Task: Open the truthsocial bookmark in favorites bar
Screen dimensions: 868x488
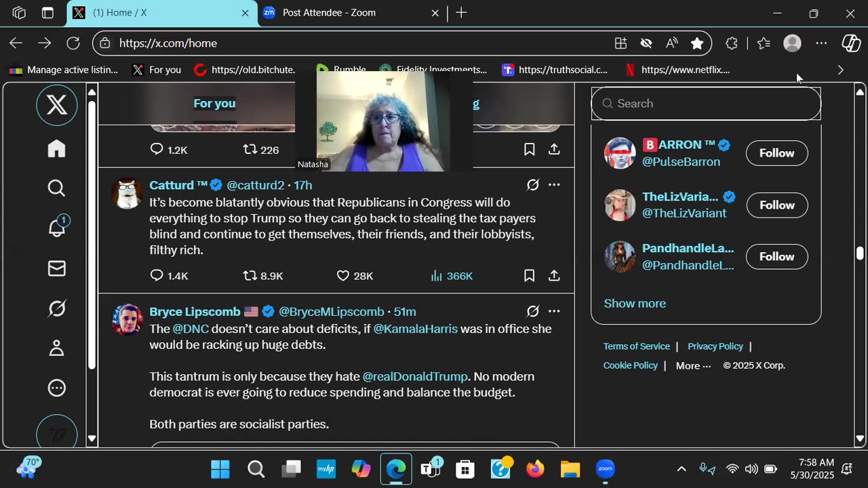Action: point(555,70)
